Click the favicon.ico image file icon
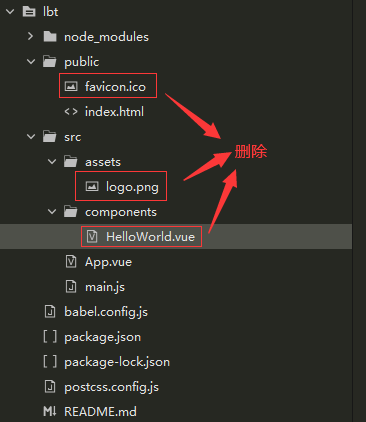The width and height of the screenshot is (366, 422). [x=71, y=87]
